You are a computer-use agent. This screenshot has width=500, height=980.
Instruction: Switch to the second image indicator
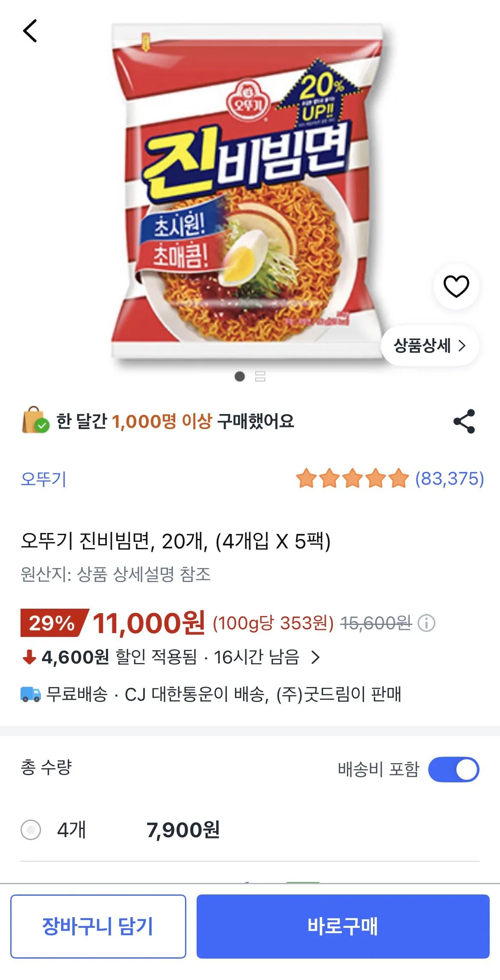(260, 376)
